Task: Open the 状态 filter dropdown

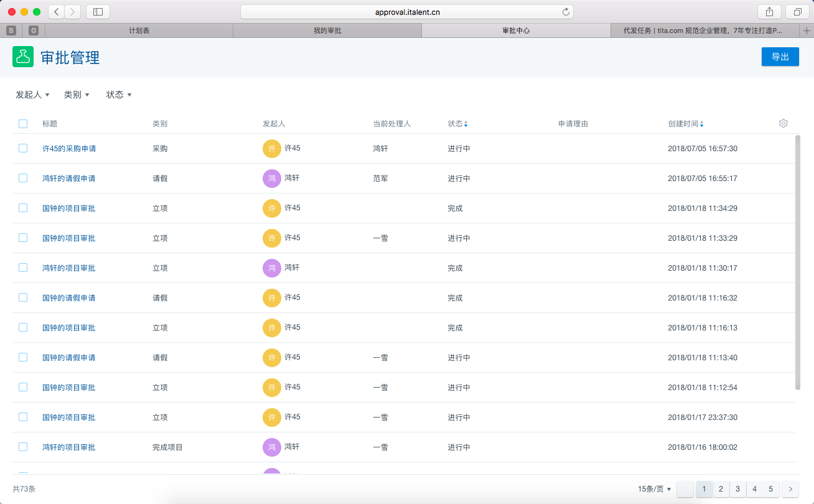Action: pyautogui.click(x=119, y=95)
